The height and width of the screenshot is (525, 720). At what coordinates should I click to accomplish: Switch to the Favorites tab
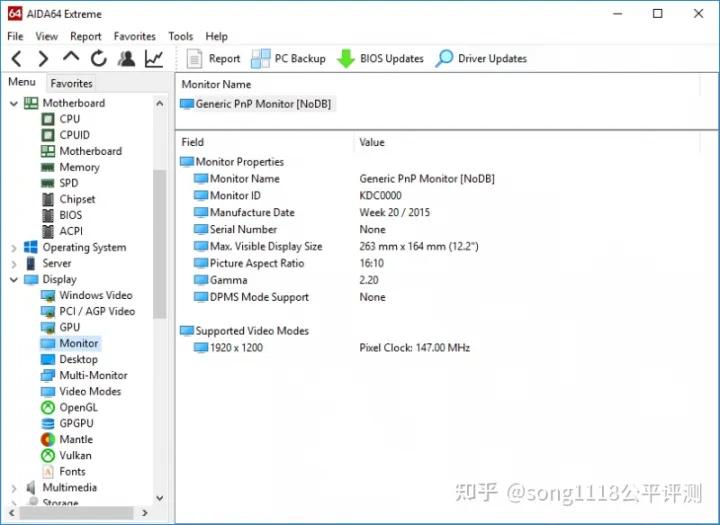71,84
